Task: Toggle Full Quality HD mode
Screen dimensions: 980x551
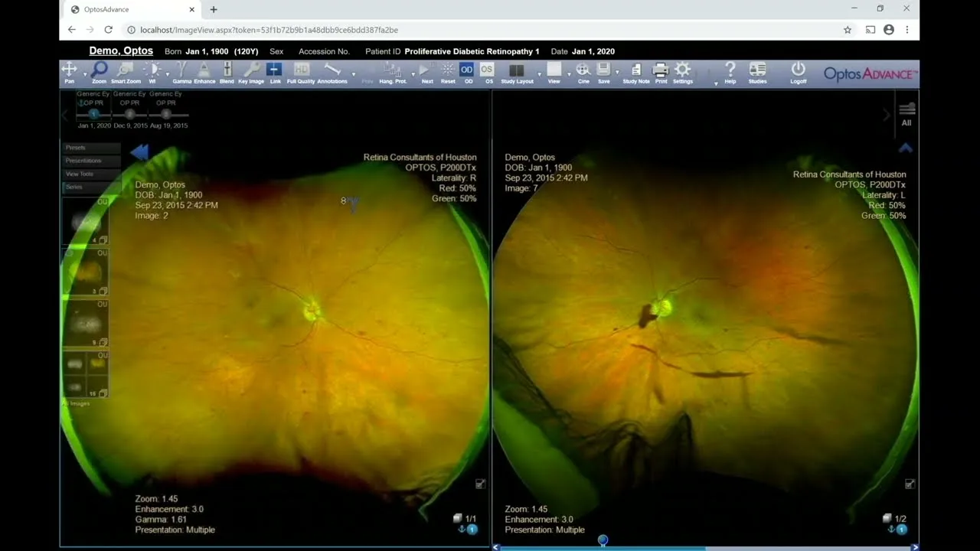Action: (301, 72)
